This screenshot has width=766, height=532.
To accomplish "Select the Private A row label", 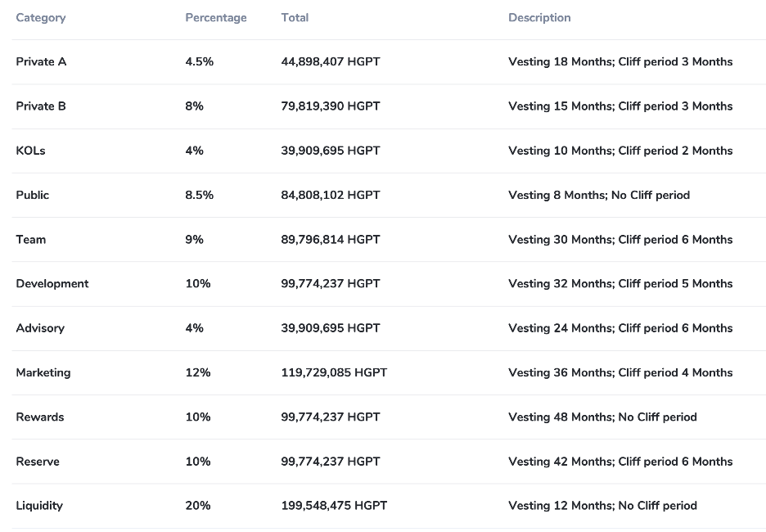I will click(41, 61).
